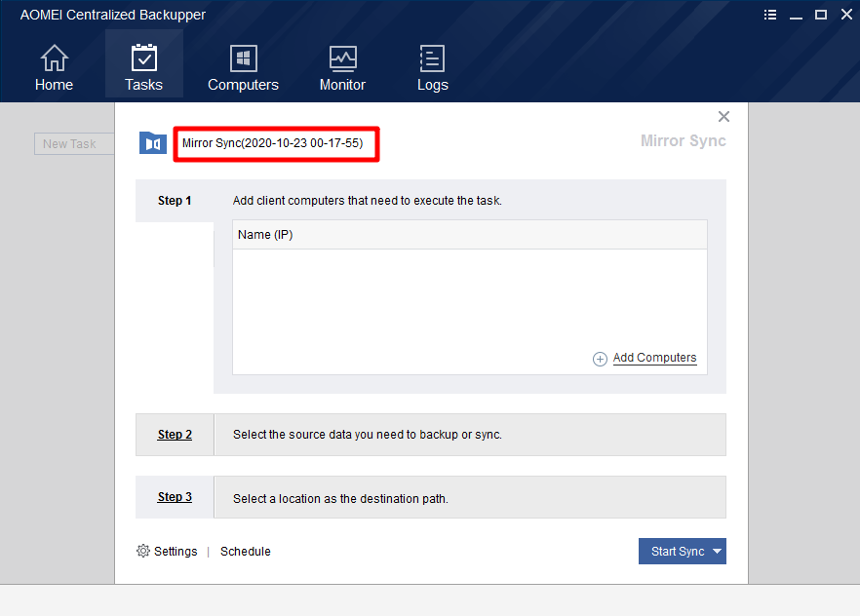
Task: Click the Add Computers link
Action: (x=654, y=358)
